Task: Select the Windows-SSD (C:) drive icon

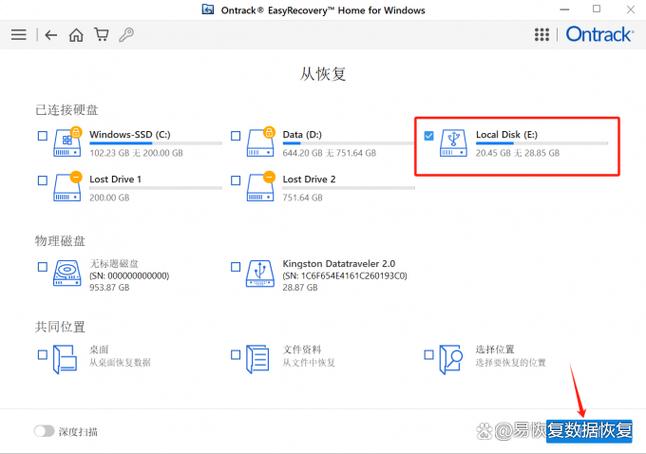Action: pos(67,142)
